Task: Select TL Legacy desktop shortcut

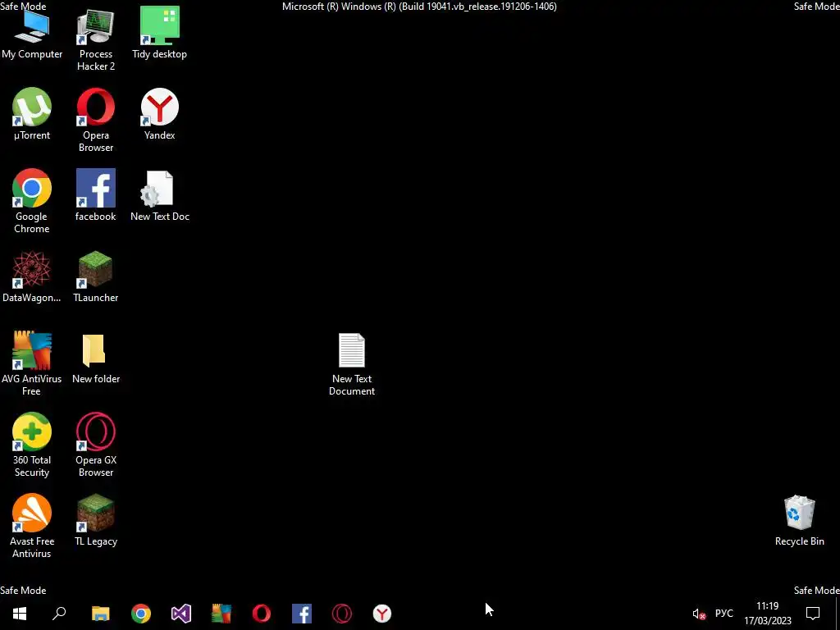Action: pos(96,521)
